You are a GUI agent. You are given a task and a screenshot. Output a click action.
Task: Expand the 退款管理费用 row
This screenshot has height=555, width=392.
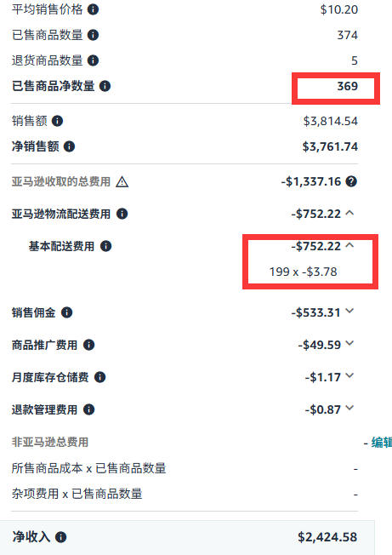(349, 408)
